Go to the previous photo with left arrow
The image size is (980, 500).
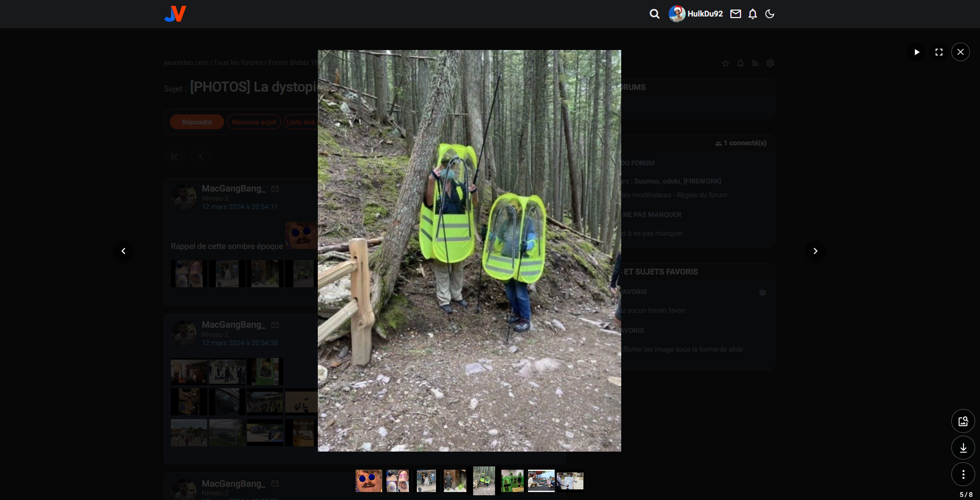click(123, 251)
